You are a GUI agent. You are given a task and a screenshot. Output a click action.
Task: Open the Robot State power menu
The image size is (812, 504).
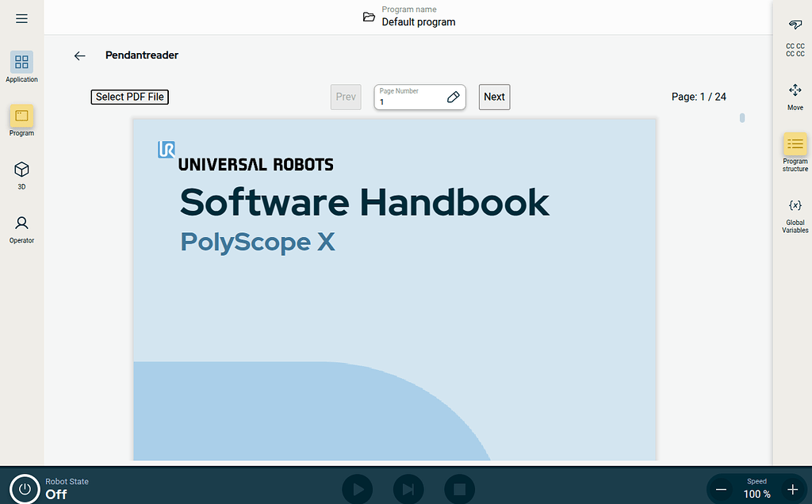[23, 489]
